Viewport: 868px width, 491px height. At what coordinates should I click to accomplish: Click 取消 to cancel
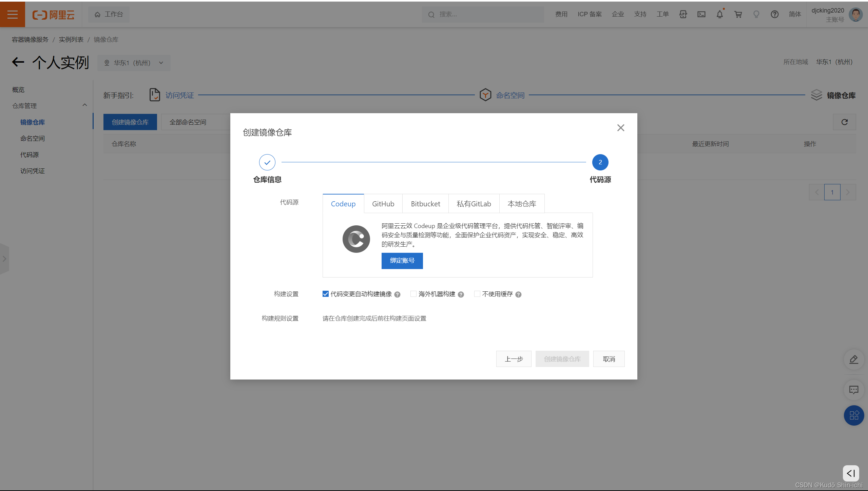pyautogui.click(x=609, y=359)
